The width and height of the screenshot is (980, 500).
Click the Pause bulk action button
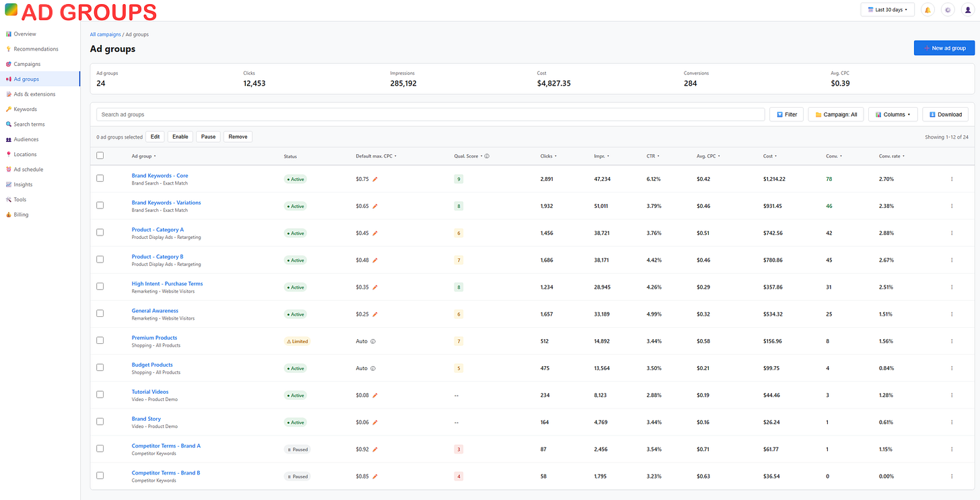[x=209, y=137]
